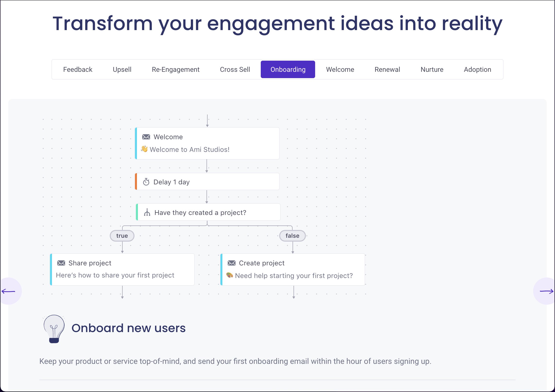Image resolution: width=555 pixels, height=392 pixels.
Task: Select the false branch label
Action: [x=293, y=236]
